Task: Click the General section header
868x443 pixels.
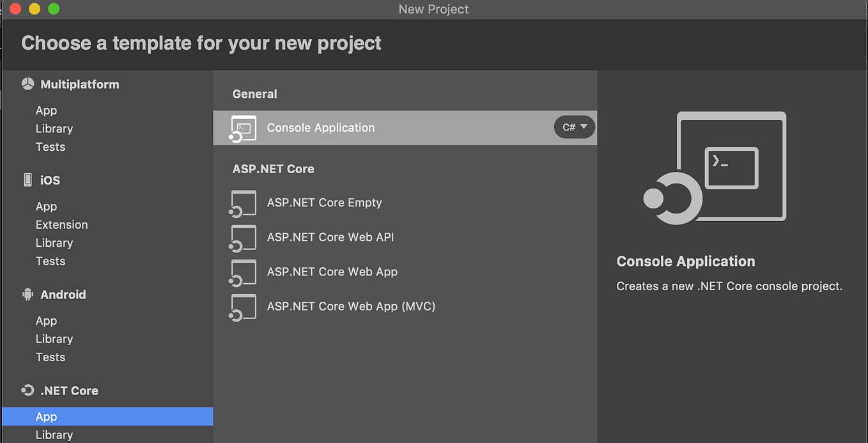Action: tap(254, 93)
